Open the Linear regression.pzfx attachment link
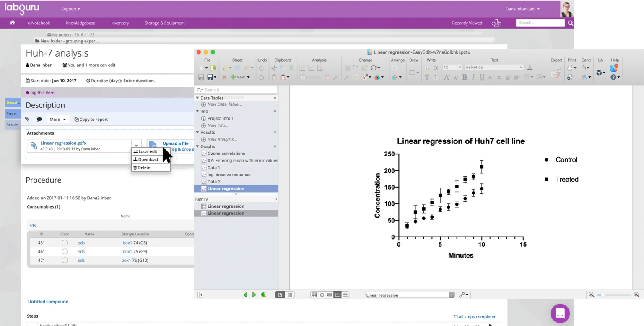644x326 pixels. pos(63,143)
